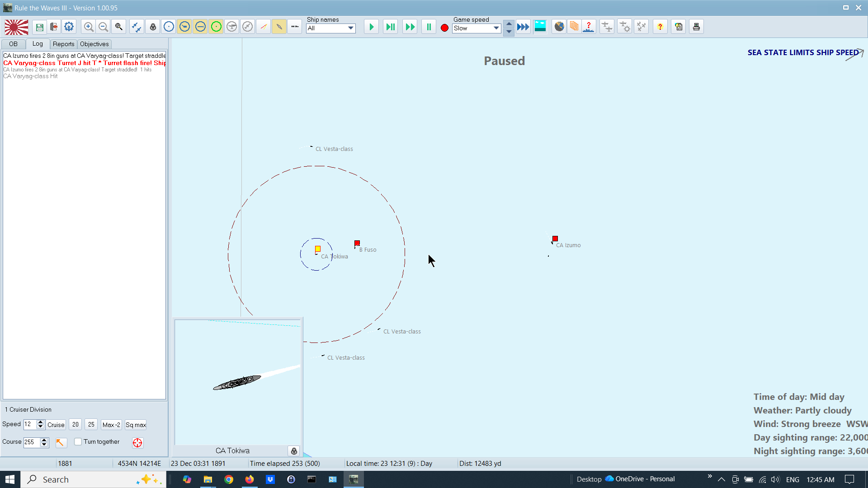Click the Course spinner arrows
Image resolution: width=868 pixels, height=488 pixels.
coord(44,442)
